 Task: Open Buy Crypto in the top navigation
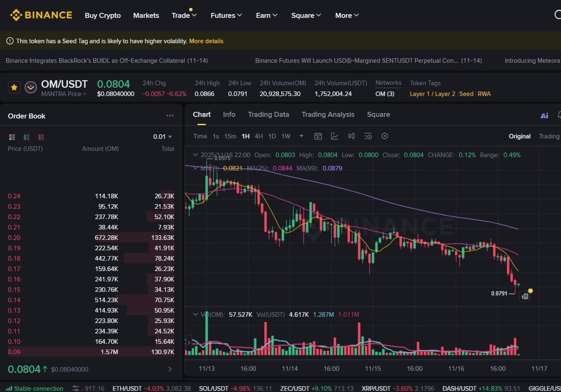(103, 15)
